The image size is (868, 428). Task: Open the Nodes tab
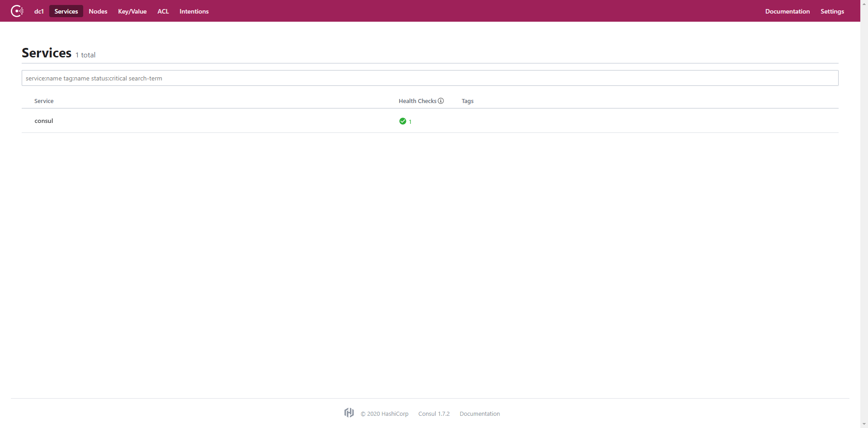click(98, 11)
